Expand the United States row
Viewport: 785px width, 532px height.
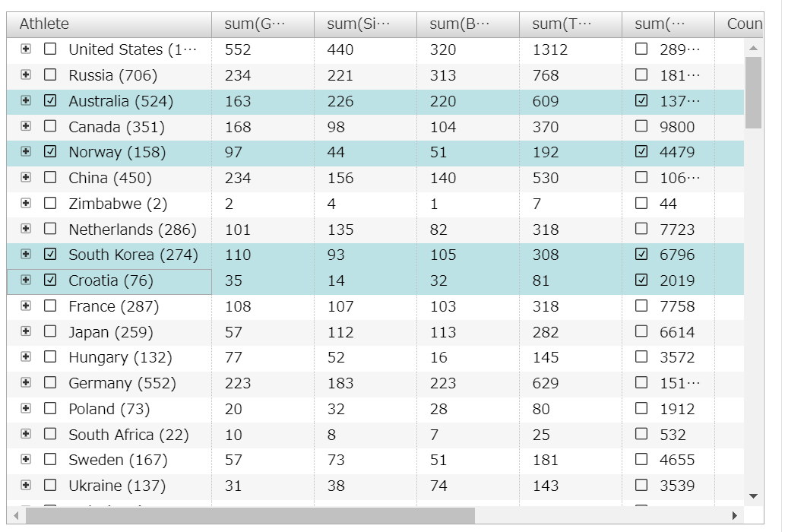tap(27, 49)
